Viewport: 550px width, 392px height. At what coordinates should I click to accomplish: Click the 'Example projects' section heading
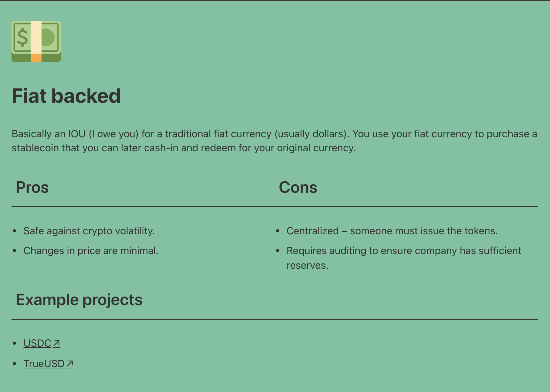point(79,300)
